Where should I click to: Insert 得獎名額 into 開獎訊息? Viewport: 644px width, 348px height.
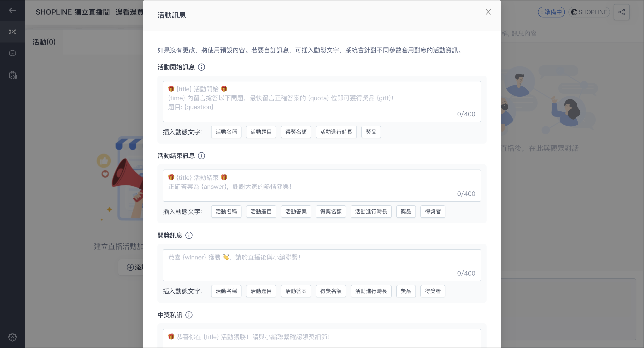click(331, 291)
